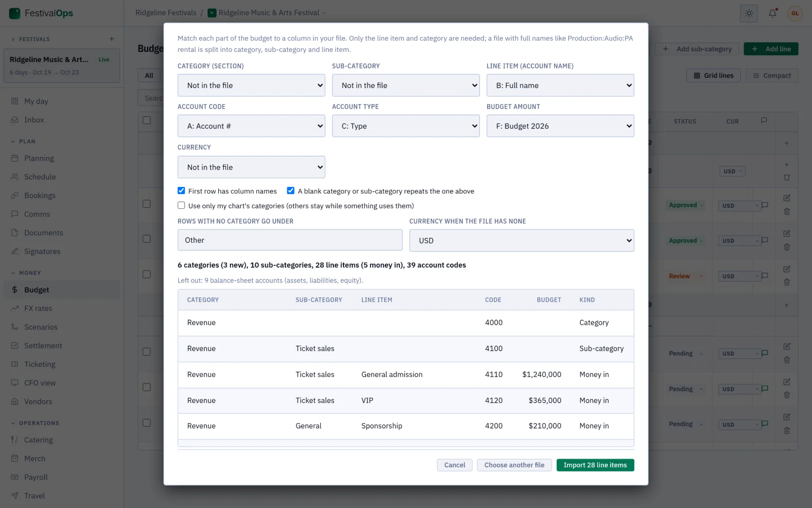Click the comment column header icon
The height and width of the screenshot is (508, 812).
pos(764,120)
